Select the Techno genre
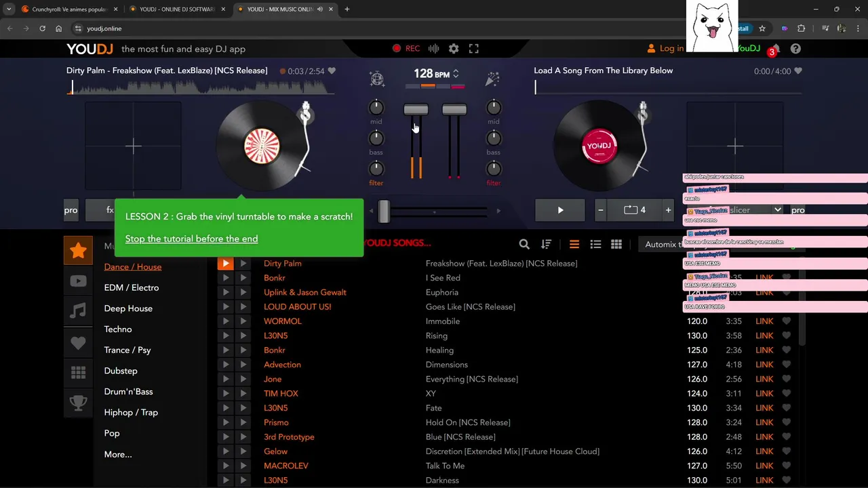868x488 pixels. click(x=118, y=329)
